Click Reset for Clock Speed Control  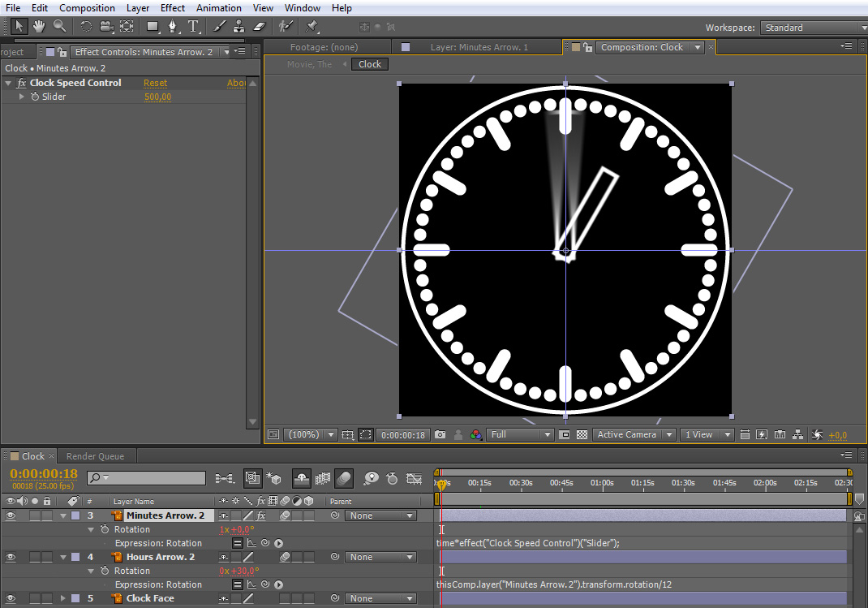pyautogui.click(x=155, y=83)
